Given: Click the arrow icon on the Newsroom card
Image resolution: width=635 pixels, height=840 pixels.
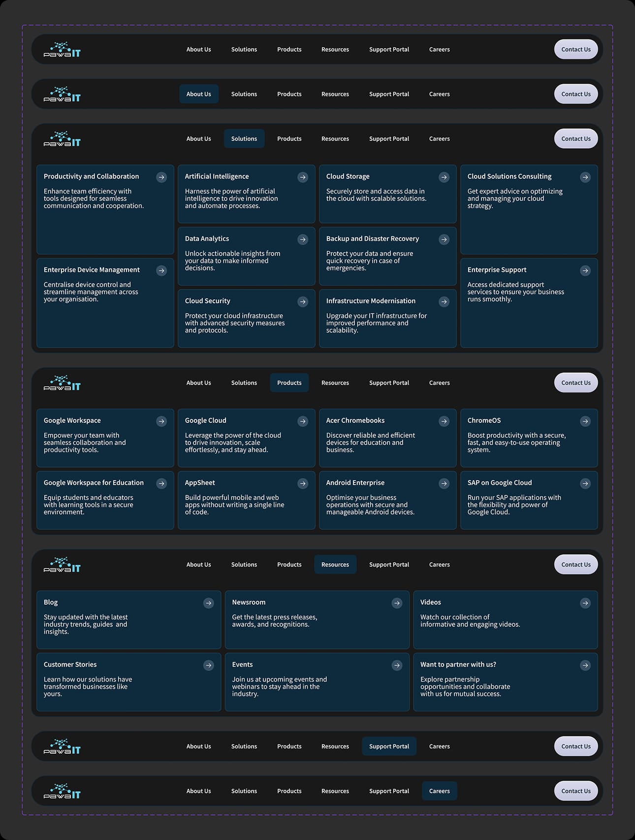Looking at the screenshot, I should (x=397, y=603).
